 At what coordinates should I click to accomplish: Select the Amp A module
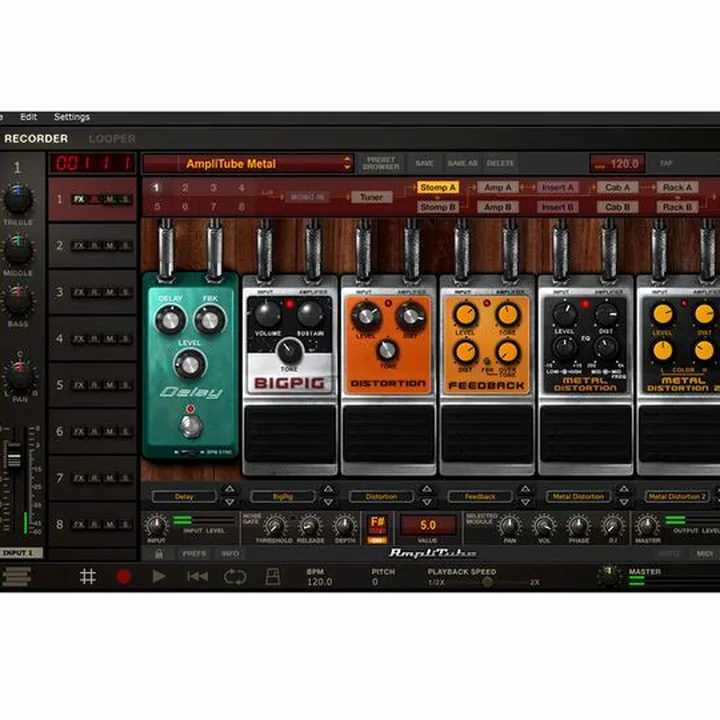pos(498,187)
